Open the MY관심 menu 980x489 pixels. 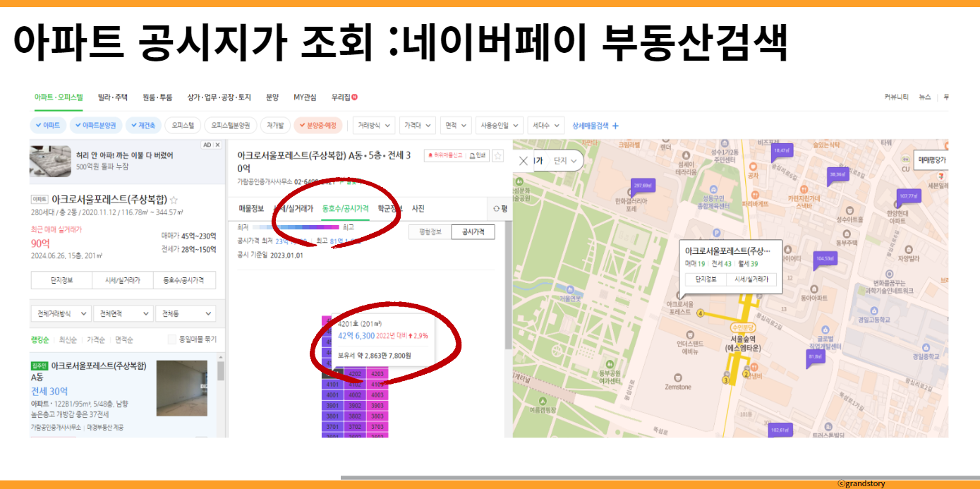click(x=305, y=97)
